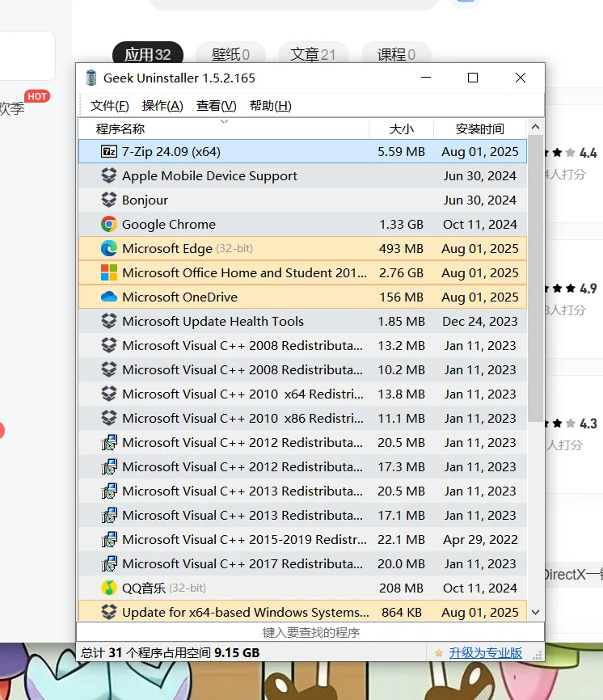603x700 pixels.
Task: Click the vertical scrollbar thumb
Action: pyautogui.click(x=536, y=278)
